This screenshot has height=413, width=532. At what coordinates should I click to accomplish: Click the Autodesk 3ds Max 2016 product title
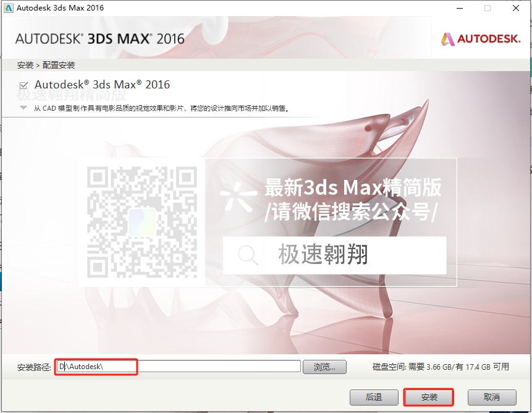(x=102, y=85)
